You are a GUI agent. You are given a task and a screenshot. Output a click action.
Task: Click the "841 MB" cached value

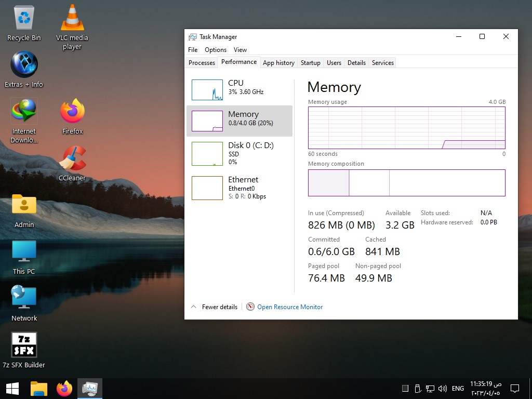pos(382,251)
